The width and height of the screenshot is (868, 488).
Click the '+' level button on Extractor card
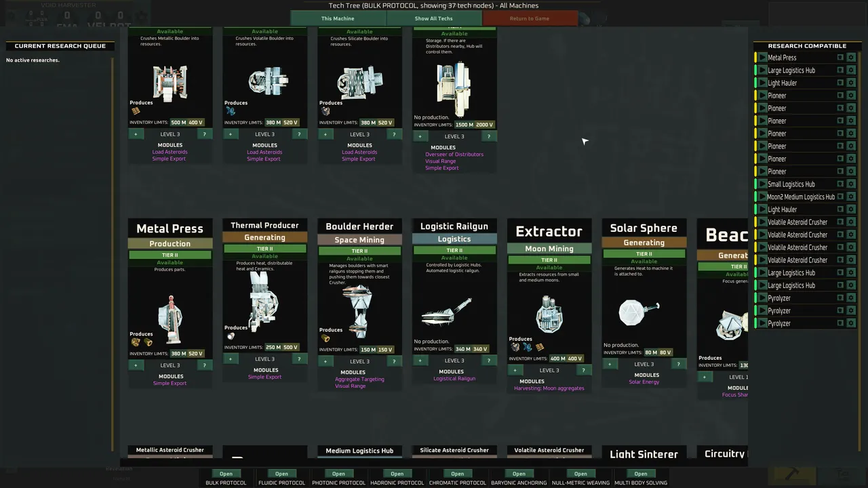[x=515, y=370]
